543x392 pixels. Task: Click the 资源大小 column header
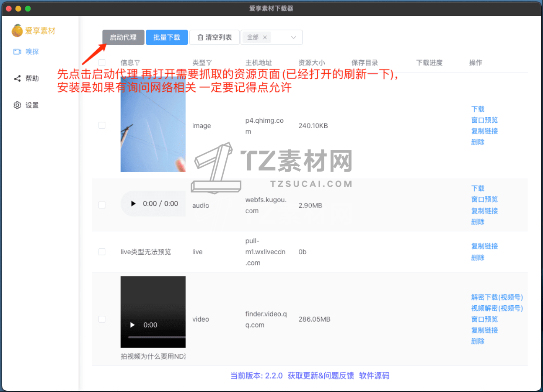pos(312,63)
